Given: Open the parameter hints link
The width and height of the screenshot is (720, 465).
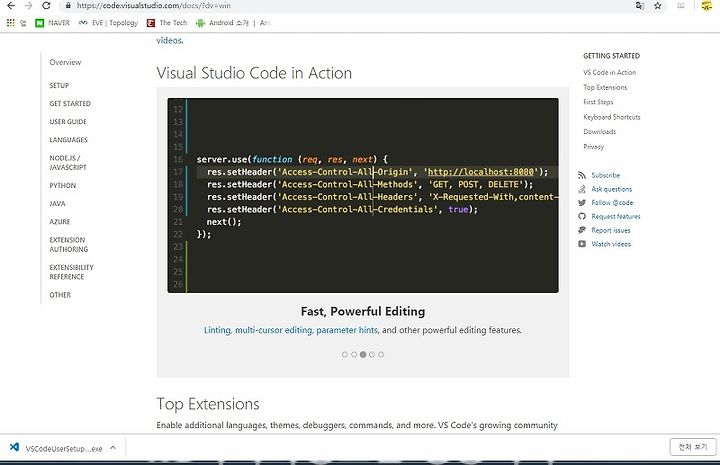Looking at the screenshot, I should pyautogui.click(x=347, y=330).
